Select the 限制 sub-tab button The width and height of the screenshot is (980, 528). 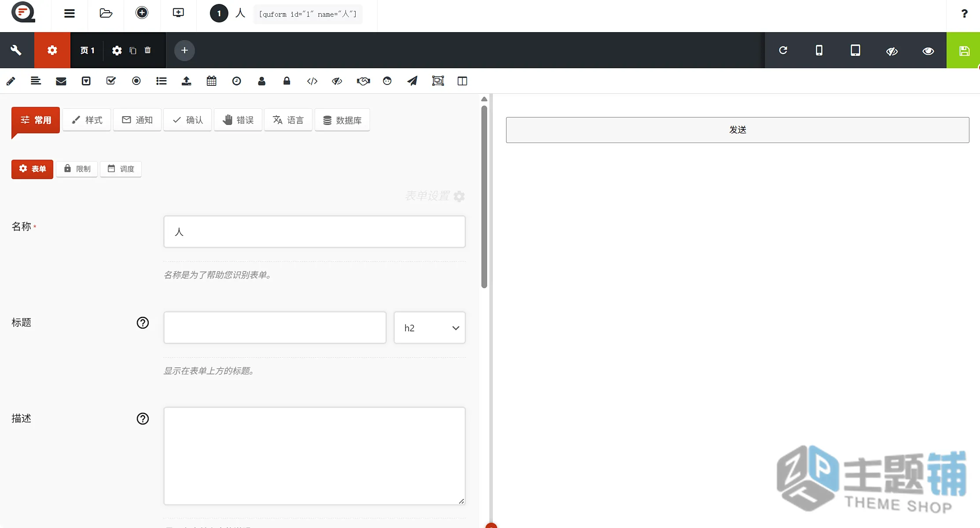[x=77, y=169]
